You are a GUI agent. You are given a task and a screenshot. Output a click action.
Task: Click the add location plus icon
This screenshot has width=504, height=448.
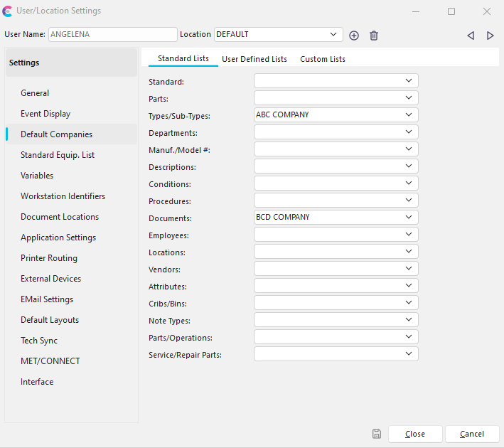[x=354, y=35]
